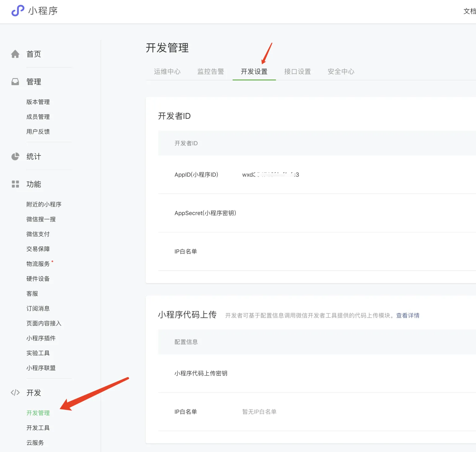Switch to the 运维中心 tab
The image size is (476, 452).
tap(167, 72)
